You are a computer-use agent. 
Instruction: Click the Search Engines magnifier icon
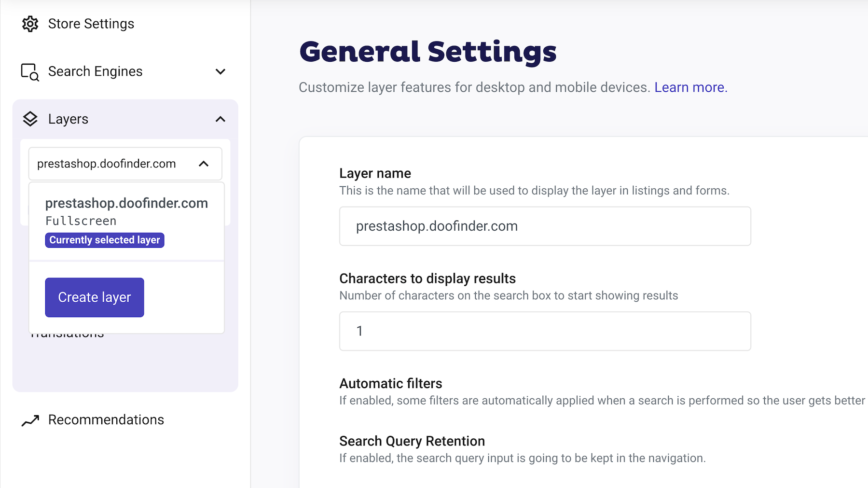coord(30,72)
